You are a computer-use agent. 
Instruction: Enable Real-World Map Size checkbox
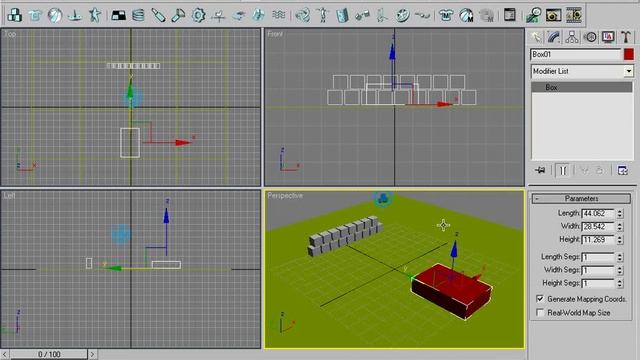click(x=540, y=313)
